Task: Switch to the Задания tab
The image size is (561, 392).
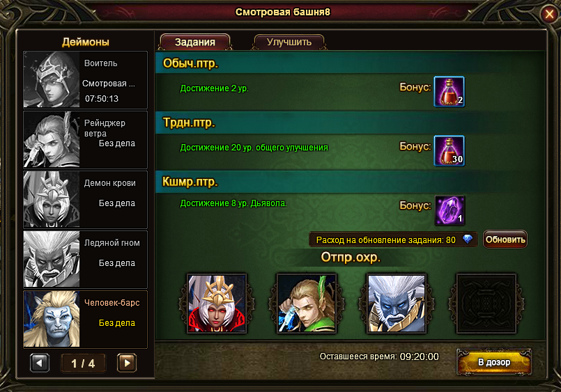Action: 195,42
